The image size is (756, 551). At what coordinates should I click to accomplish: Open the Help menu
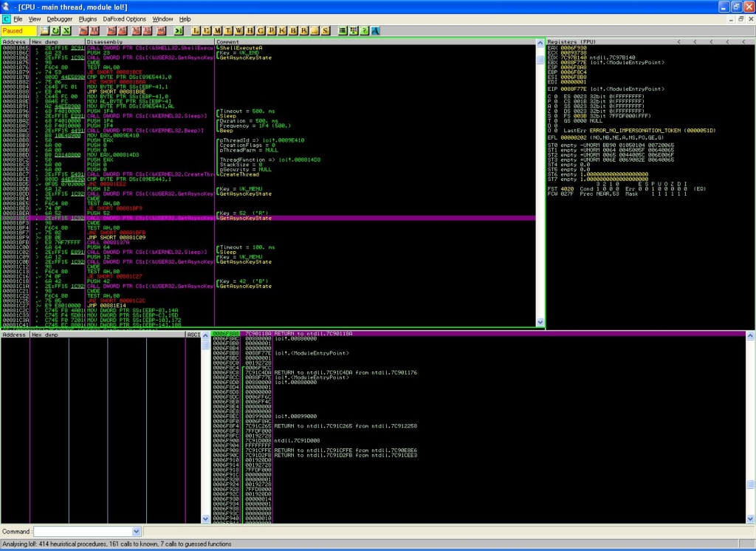[185, 19]
